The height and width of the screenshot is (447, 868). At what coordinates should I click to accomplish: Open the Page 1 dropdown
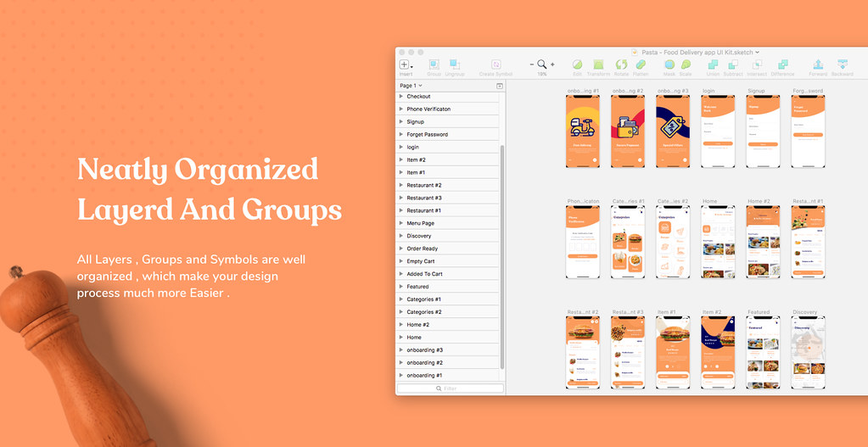click(x=412, y=86)
